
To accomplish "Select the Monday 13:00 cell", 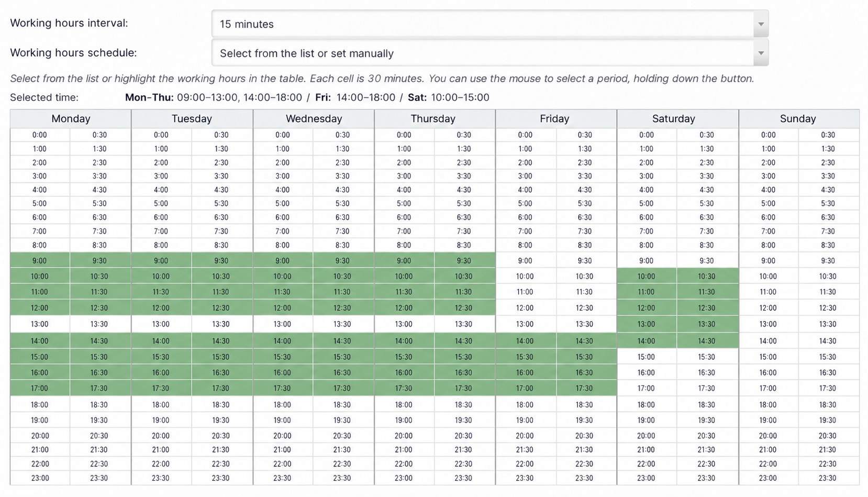I will tap(40, 324).
